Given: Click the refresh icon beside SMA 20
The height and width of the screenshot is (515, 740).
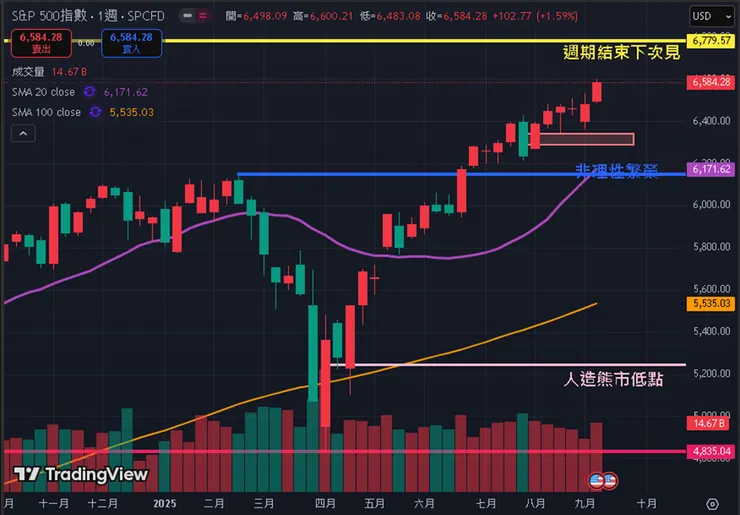Looking at the screenshot, I should [89, 92].
